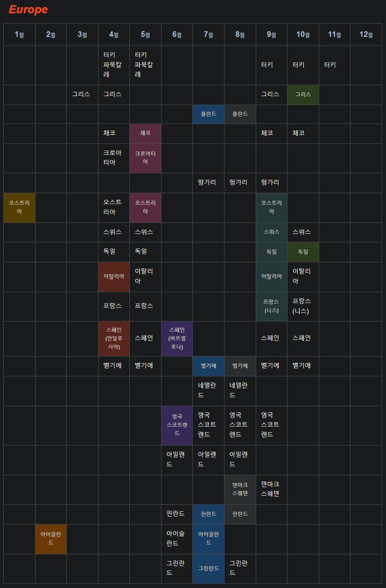Click 헝가리 in the 9월 column

click(x=270, y=182)
